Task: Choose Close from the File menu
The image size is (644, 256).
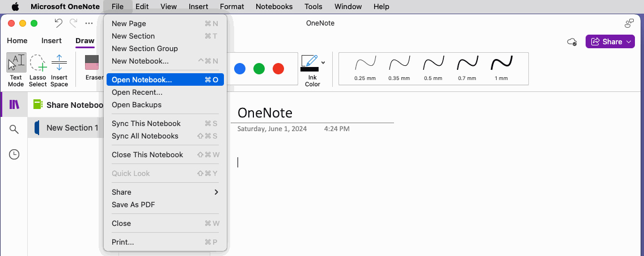Action: (x=165, y=223)
